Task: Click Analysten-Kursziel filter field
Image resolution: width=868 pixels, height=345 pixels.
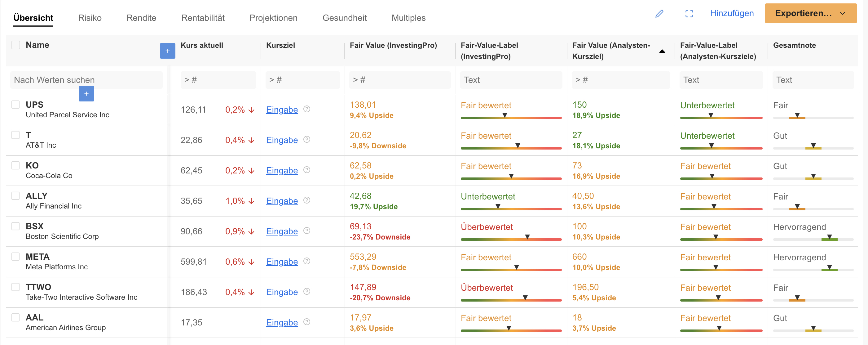Action: [x=621, y=80]
